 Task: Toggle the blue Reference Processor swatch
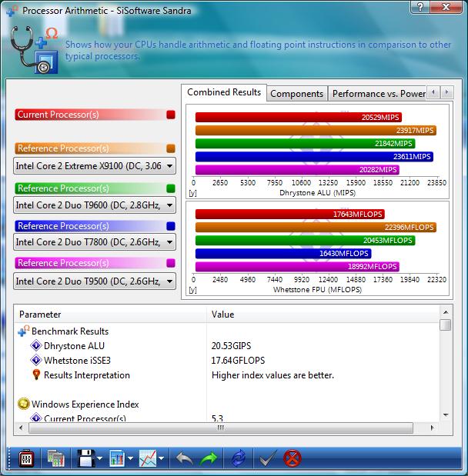tap(171, 226)
